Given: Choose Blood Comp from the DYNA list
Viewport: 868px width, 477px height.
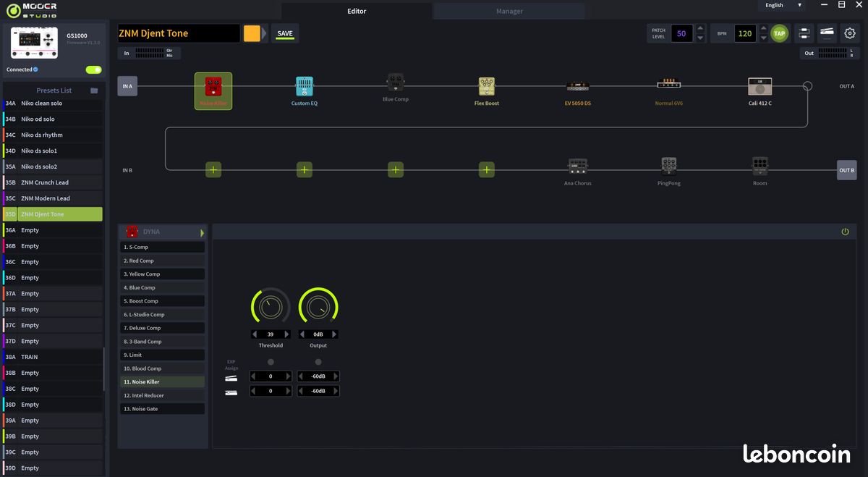Looking at the screenshot, I should [163, 368].
